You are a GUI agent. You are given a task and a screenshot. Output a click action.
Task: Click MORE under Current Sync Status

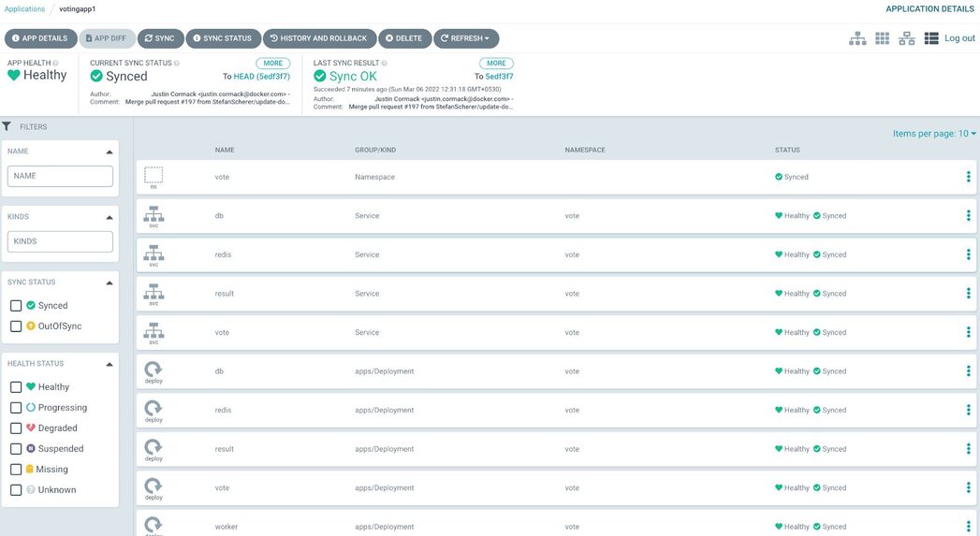click(273, 63)
